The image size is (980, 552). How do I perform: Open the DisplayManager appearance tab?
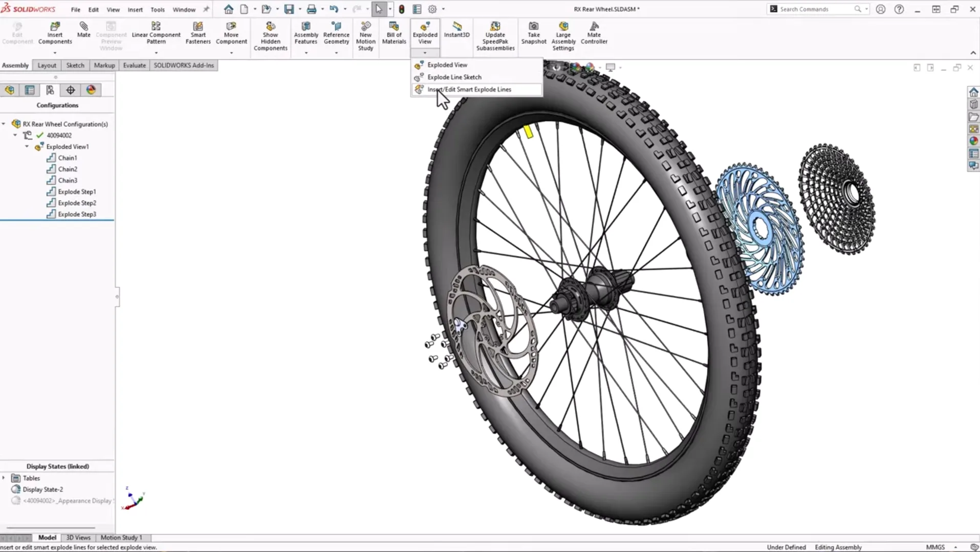click(91, 90)
